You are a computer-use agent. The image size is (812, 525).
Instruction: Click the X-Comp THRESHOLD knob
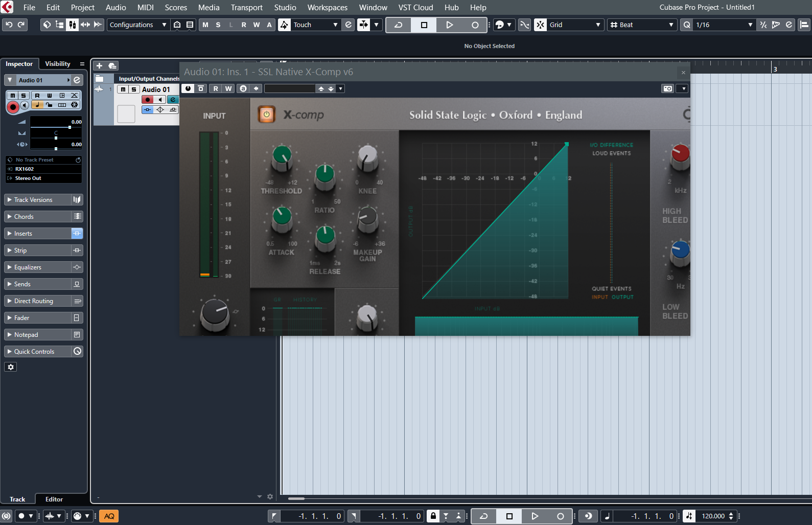coord(282,158)
